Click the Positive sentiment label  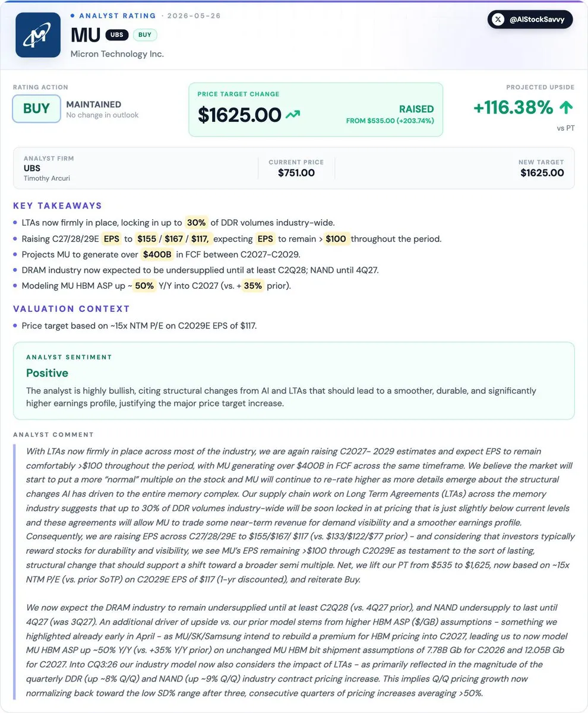coord(47,373)
